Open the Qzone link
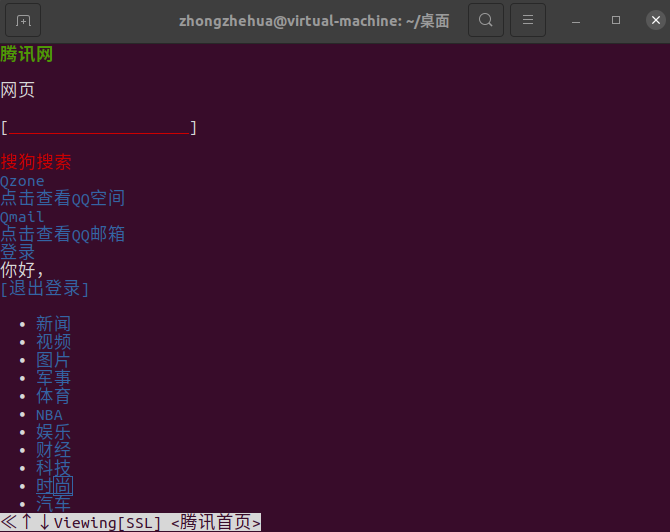 [x=22, y=181]
